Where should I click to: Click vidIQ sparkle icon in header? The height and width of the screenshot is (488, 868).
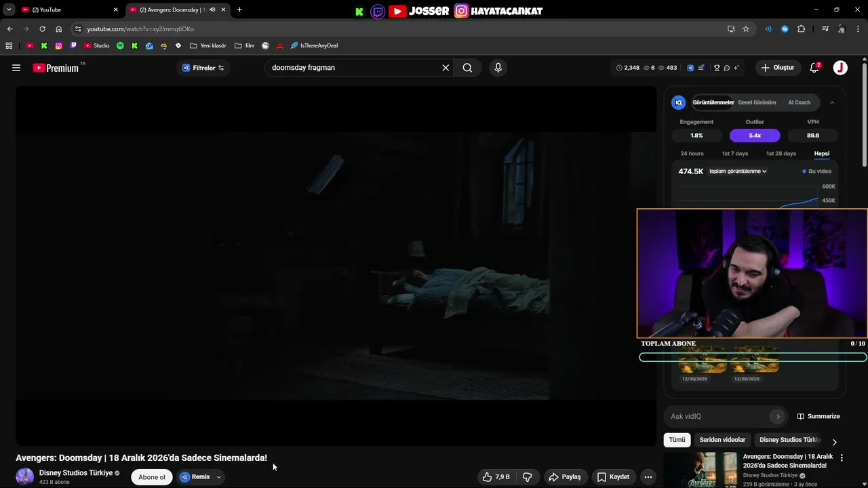click(736, 68)
